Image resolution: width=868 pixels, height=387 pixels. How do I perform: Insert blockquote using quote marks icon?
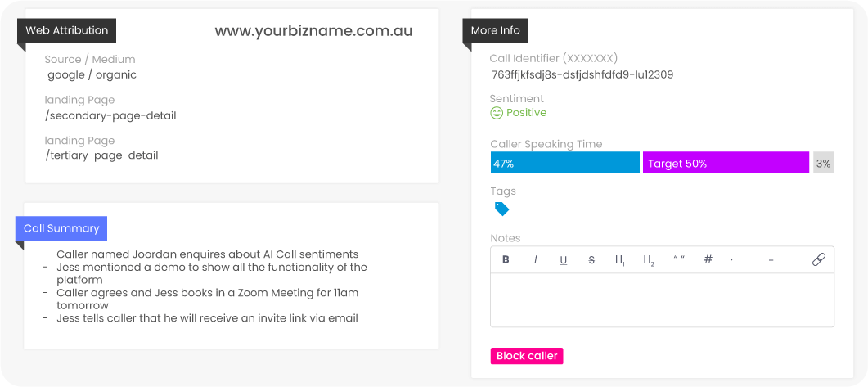679,259
